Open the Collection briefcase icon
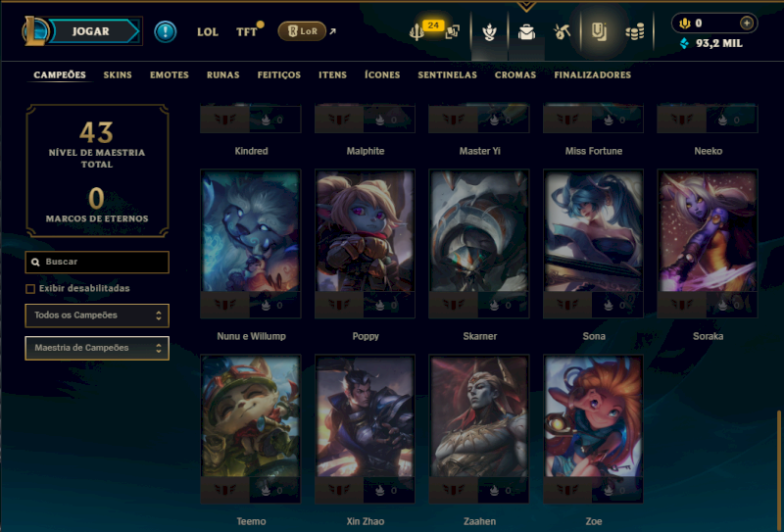784x532 pixels. [526, 32]
